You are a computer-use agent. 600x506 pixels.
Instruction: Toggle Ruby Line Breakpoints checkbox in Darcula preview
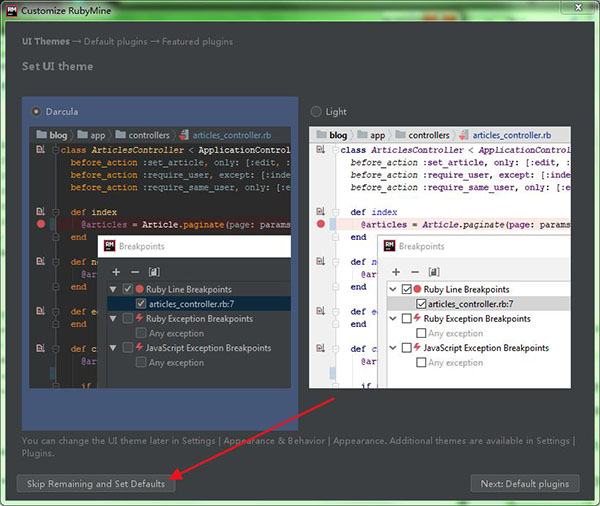coord(128,289)
